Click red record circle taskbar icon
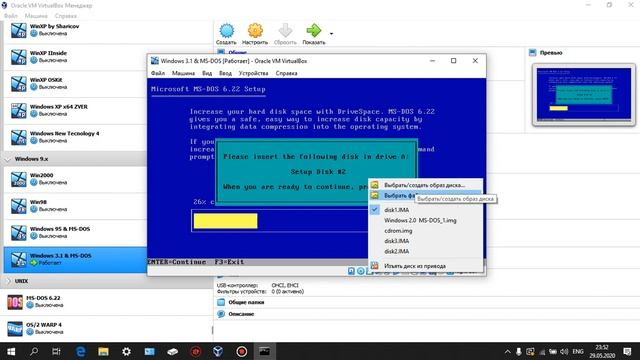The image size is (640, 360). (x=242, y=351)
